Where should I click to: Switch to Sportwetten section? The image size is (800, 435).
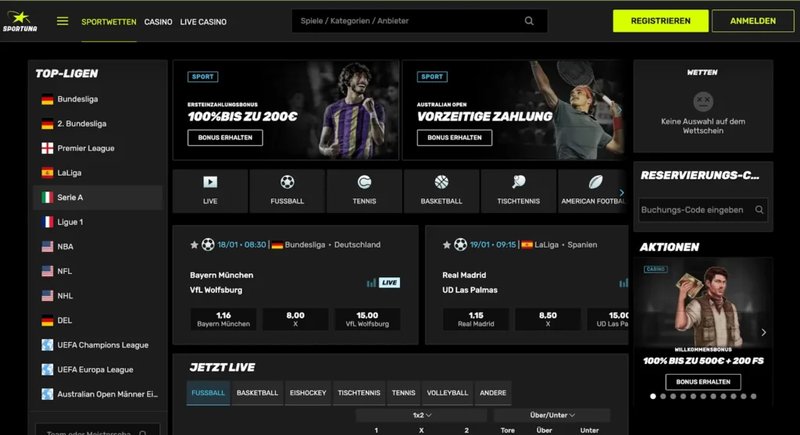tap(109, 22)
